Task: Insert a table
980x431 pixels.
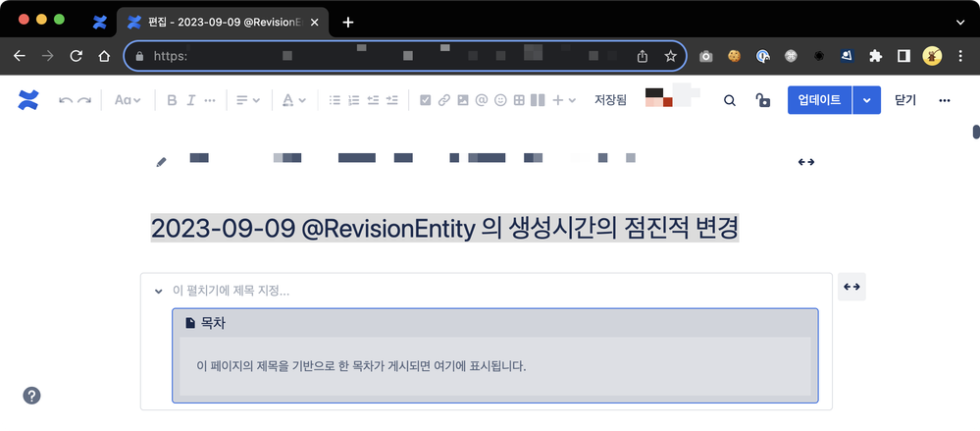Action: pos(519,100)
